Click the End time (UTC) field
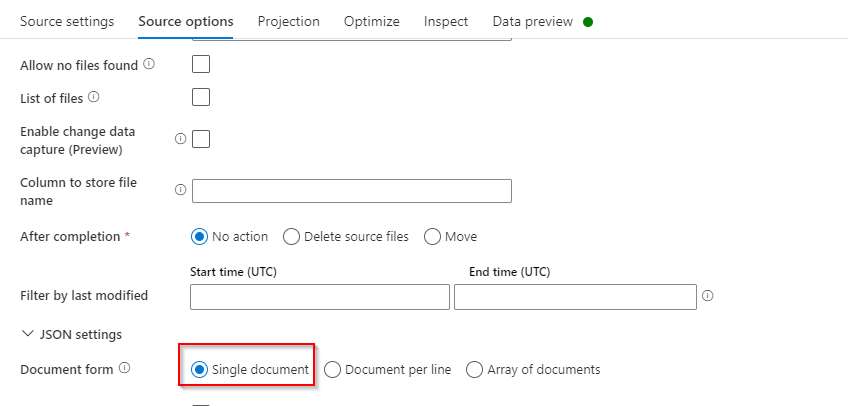Image resolution: width=848 pixels, height=406 pixels. click(x=575, y=297)
